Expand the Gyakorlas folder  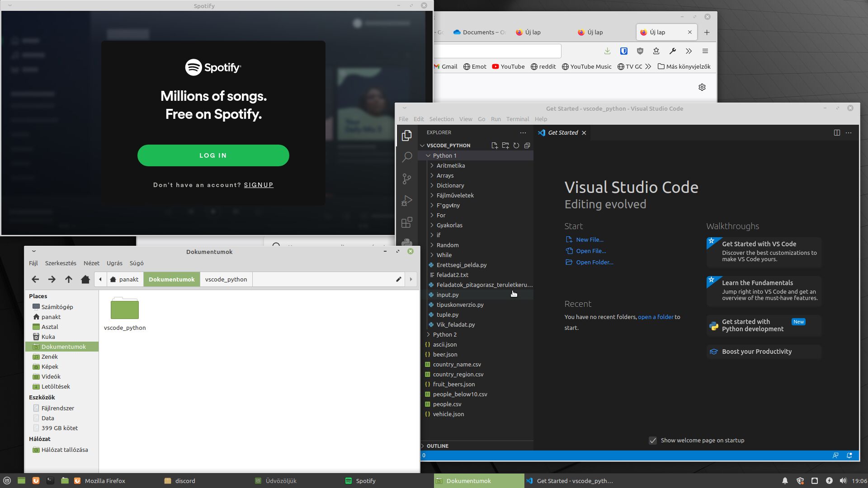(x=432, y=225)
